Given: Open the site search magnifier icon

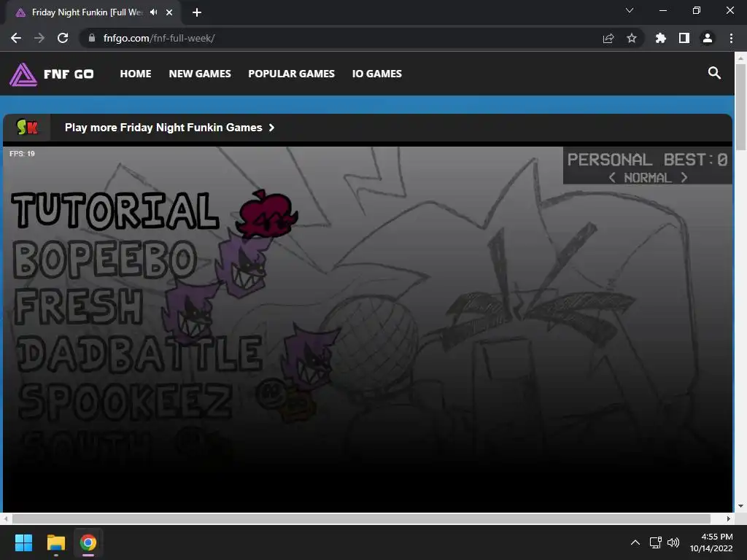Looking at the screenshot, I should click(714, 73).
